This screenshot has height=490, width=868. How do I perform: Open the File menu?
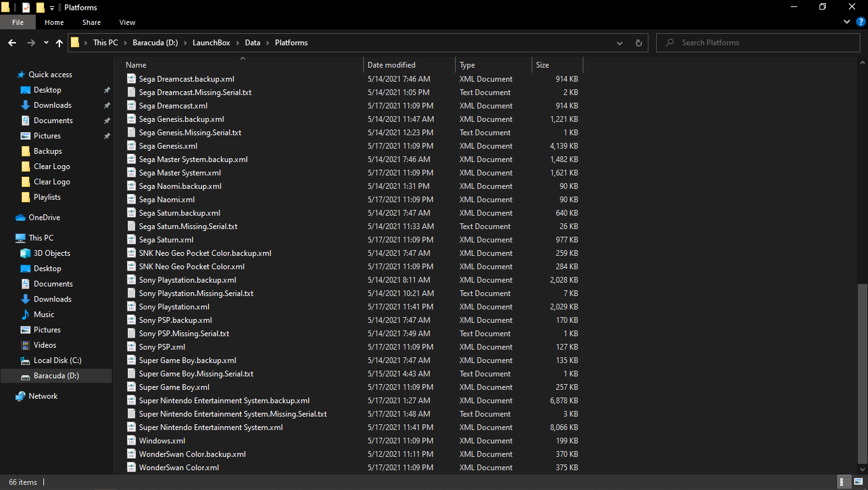(x=18, y=22)
